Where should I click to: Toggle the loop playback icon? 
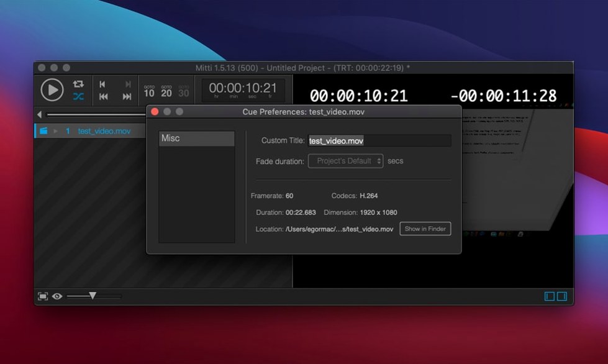78,84
